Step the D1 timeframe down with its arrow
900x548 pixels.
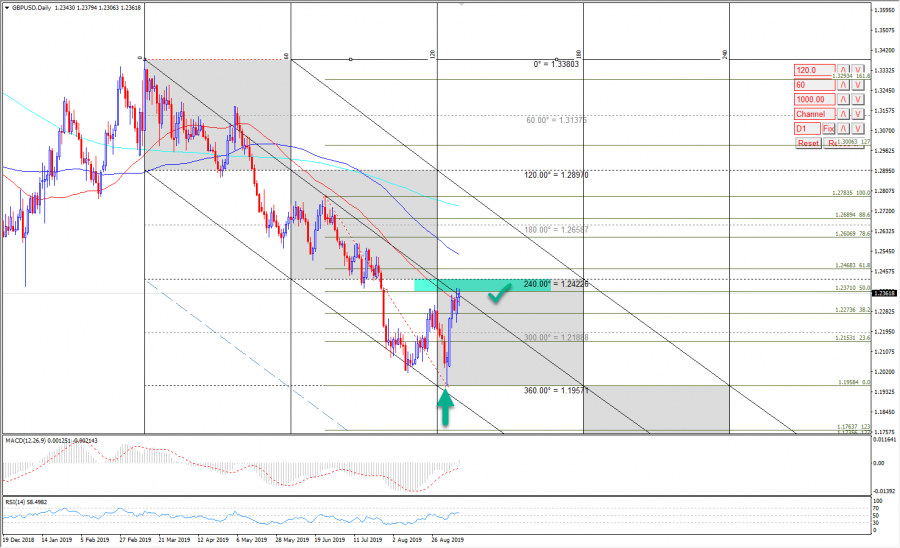tap(858, 129)
